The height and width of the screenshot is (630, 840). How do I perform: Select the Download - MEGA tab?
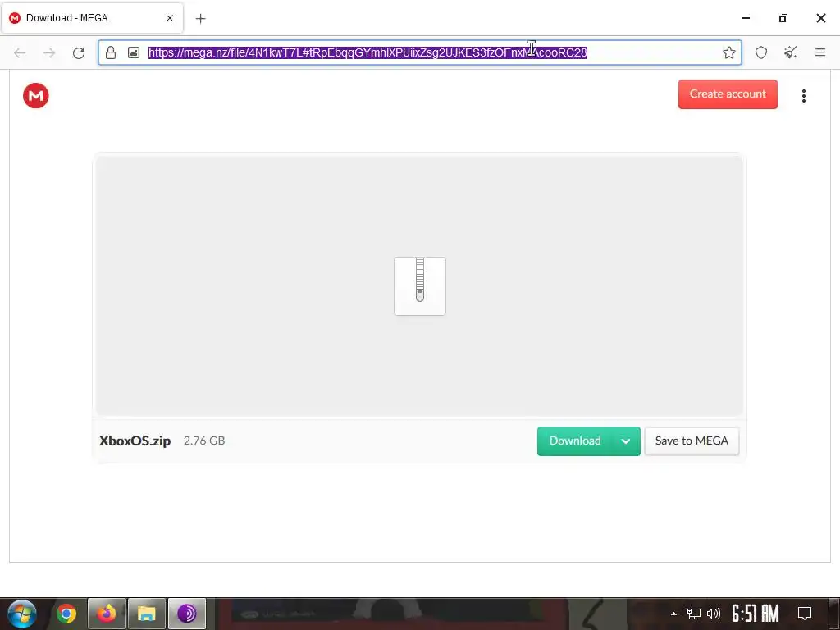(x=92, y=18)
